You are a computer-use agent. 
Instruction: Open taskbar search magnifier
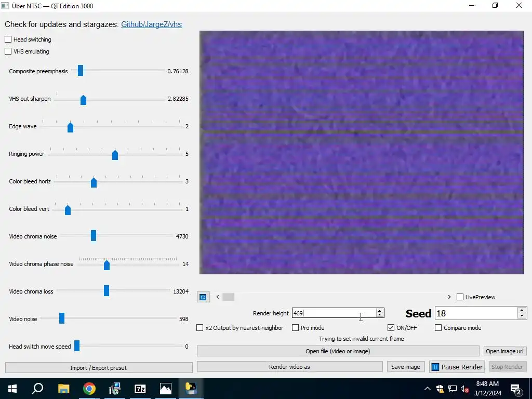[37, 389]
